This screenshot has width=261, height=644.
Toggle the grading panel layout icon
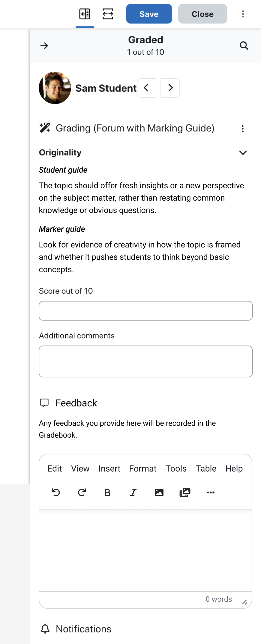pos(85,14)
